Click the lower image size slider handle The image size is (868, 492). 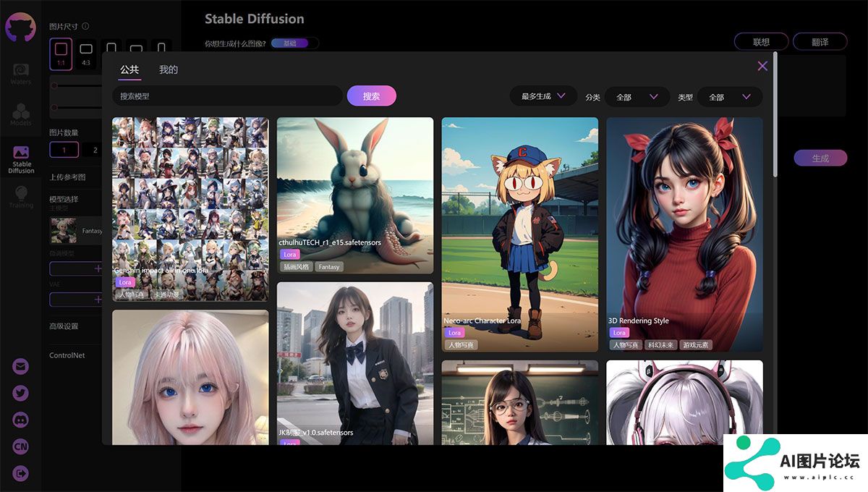tap(54, 108)
